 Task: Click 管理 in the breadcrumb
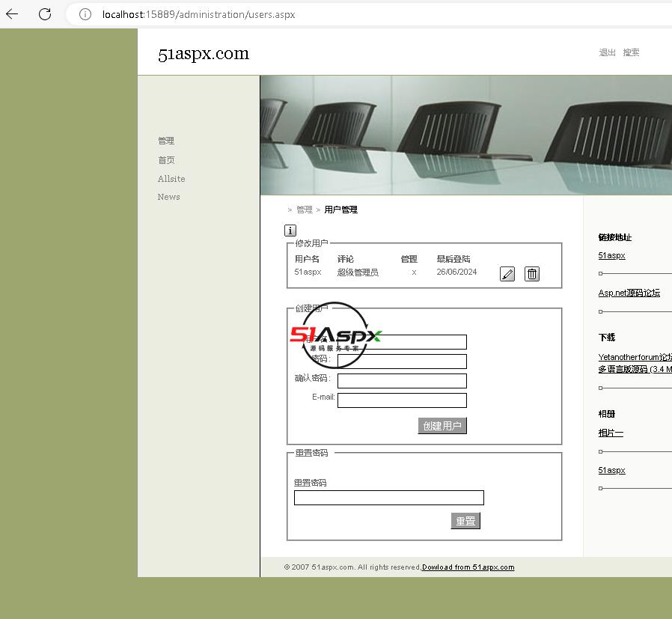pyautogui.click(x=305, y=210)
